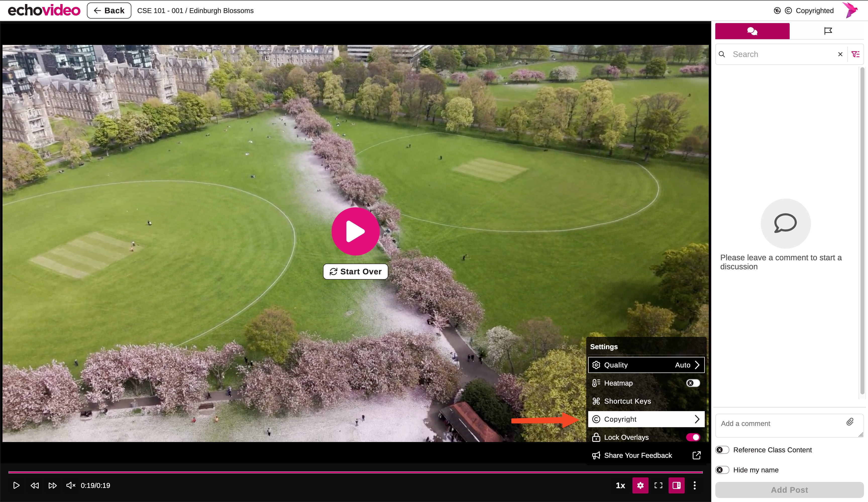This screenshot has height=502, width=868.
Task: Open the three-dot more options menu
Action: tap(695, 485)
